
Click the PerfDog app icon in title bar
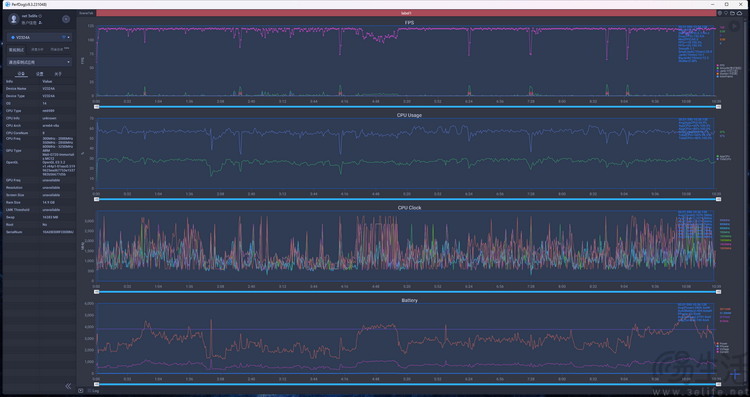pos(7,4)
